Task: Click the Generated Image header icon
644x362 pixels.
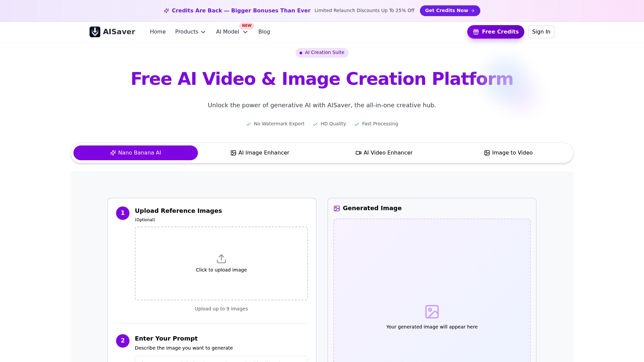Action: pos(337,208)
